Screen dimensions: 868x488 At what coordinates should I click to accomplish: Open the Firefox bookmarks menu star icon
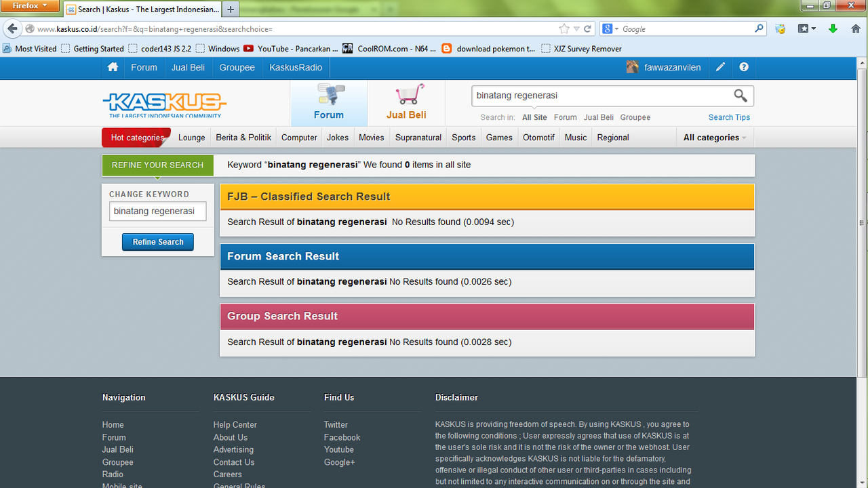pyautogui.click(x=806, y=29)
